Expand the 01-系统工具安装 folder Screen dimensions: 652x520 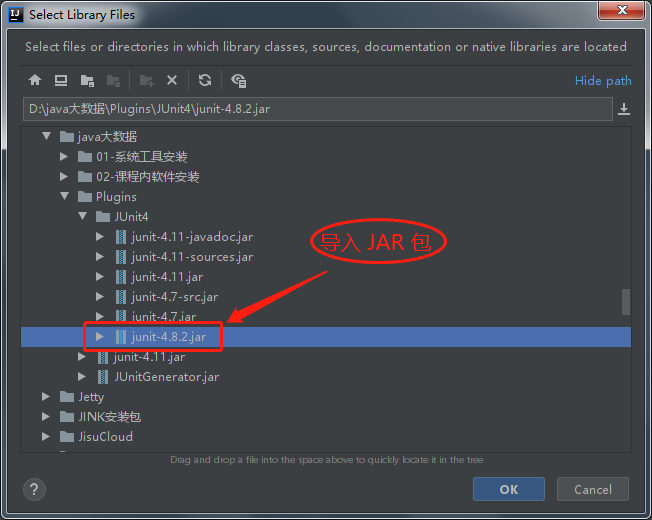[x=64, y=156]
